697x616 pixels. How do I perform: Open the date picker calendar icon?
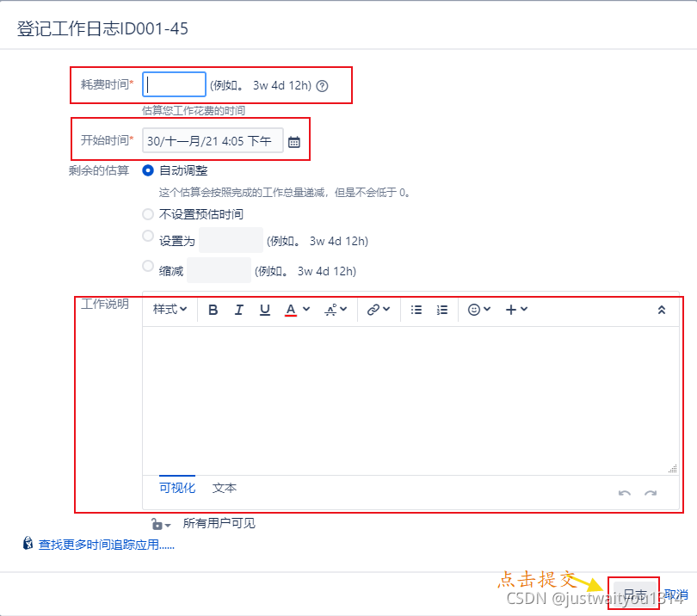[x=294, y=141]
